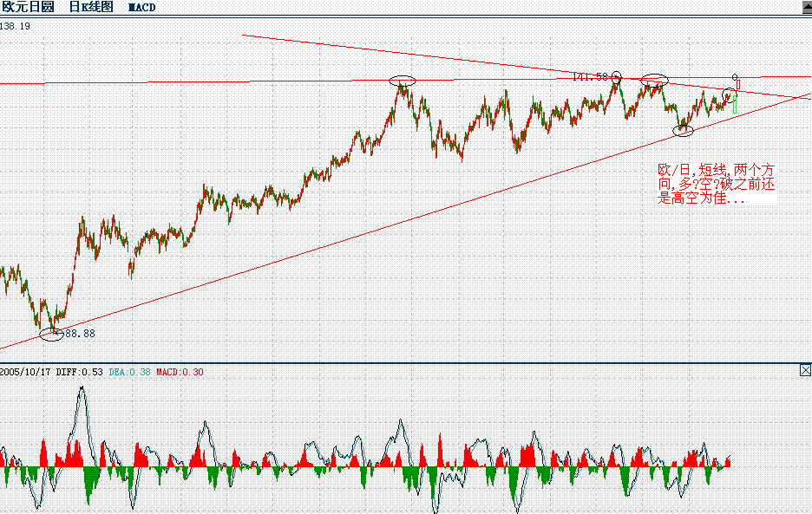Image resolution: width=812 pixels, height=514 pixels.
Task: Click the circled pullback low below trendline
Action: click(x=683, y=131)
